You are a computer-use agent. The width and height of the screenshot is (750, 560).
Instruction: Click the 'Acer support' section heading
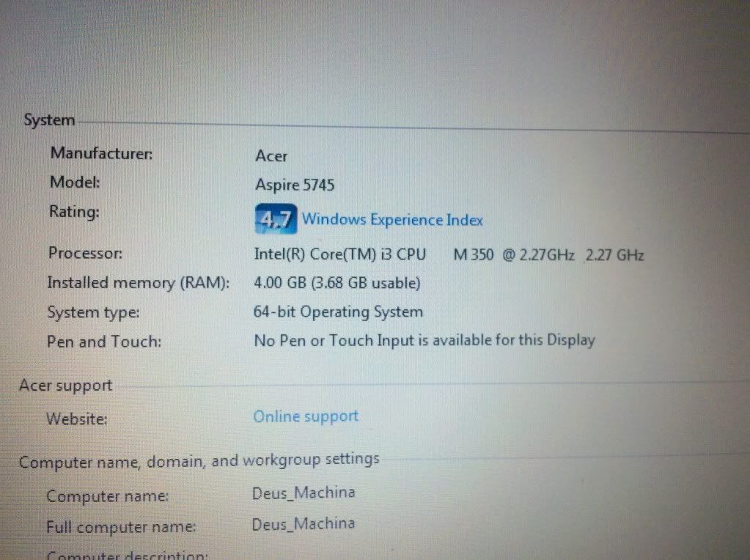pyautogui.click(x=65, y=386)
